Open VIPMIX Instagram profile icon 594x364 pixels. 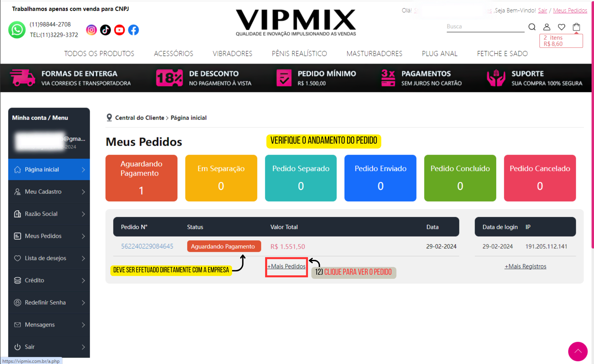coord(91,30)
